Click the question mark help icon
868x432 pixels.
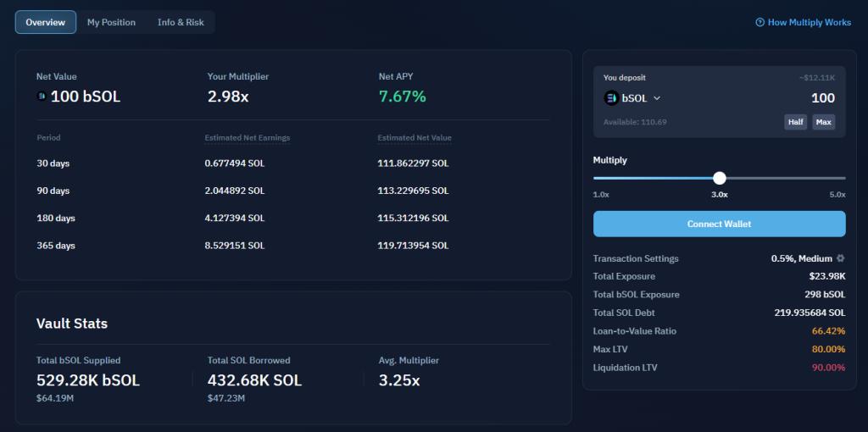759,23
